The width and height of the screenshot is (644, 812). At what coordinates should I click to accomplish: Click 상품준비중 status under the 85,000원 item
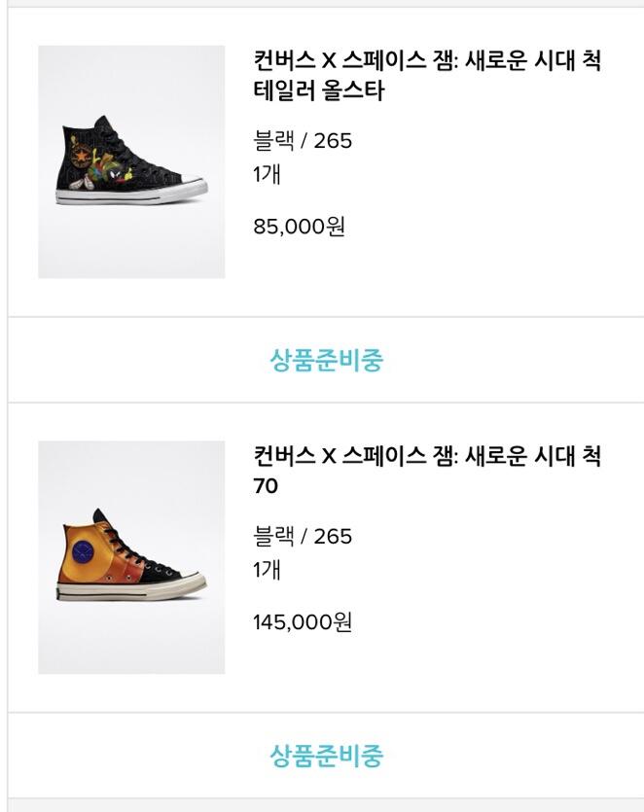(x=326, y=360)
